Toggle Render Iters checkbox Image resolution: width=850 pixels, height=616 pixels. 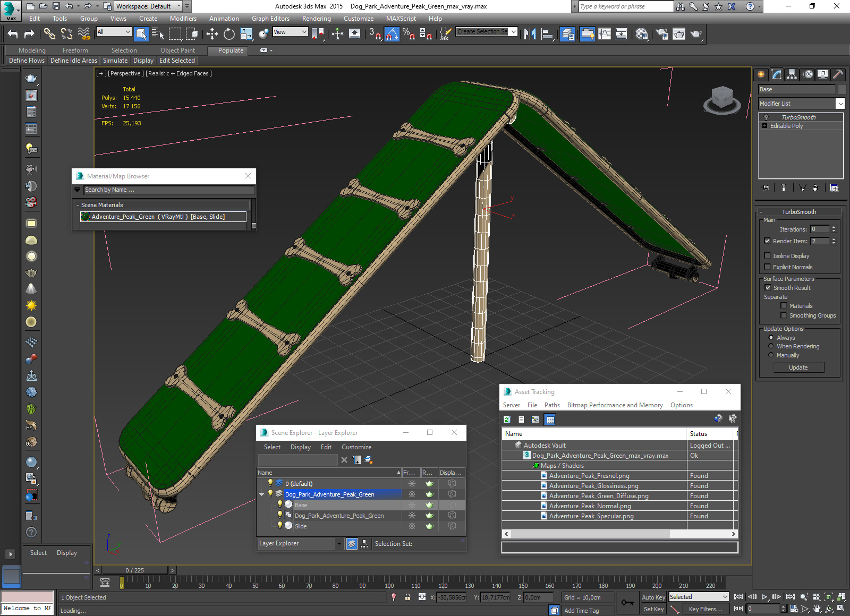767,241
